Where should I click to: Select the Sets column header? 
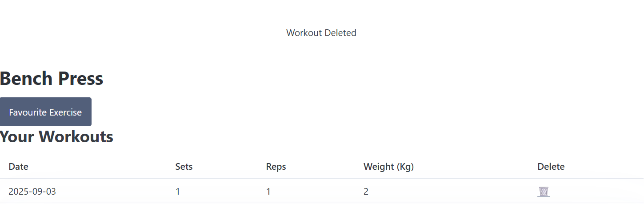(x=184, y=167)
